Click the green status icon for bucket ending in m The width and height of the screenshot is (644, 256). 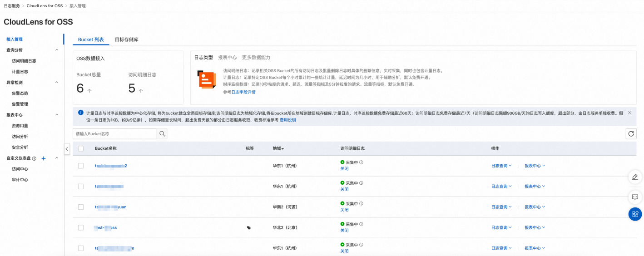342,245
